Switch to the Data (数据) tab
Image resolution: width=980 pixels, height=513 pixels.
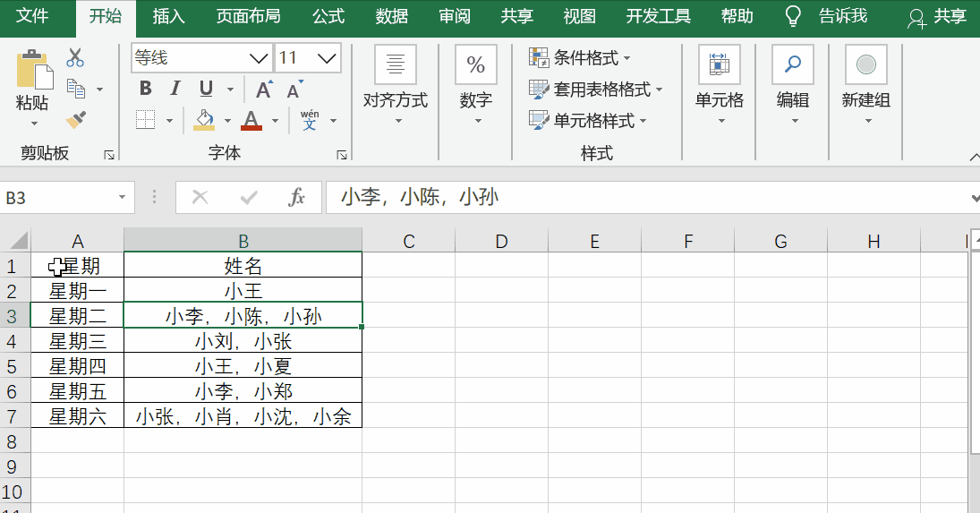pyautogui.click(x=392, y=15)
